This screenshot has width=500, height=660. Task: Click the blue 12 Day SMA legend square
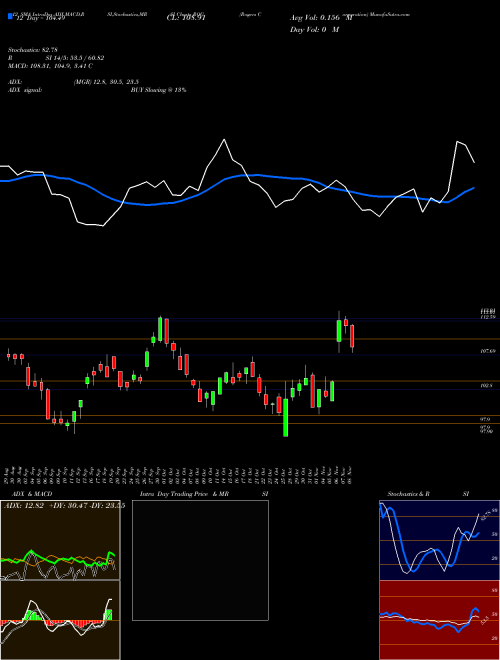click(10, 17)
